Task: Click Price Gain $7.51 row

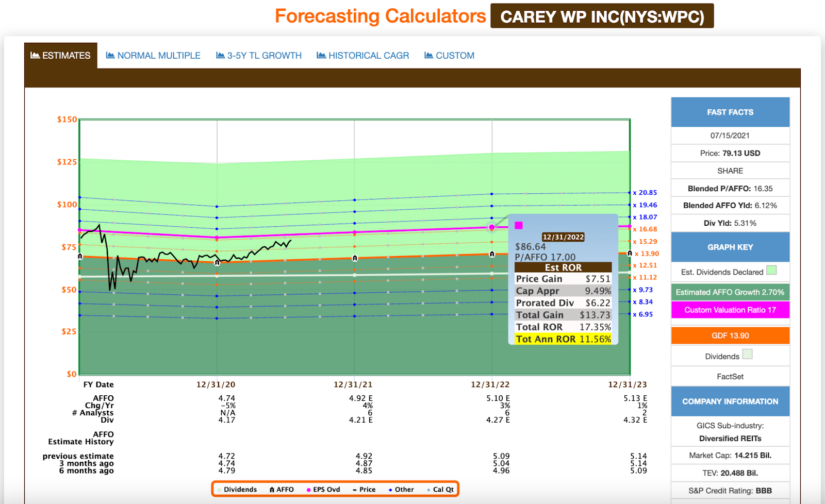Action: [x=563, y=279]
